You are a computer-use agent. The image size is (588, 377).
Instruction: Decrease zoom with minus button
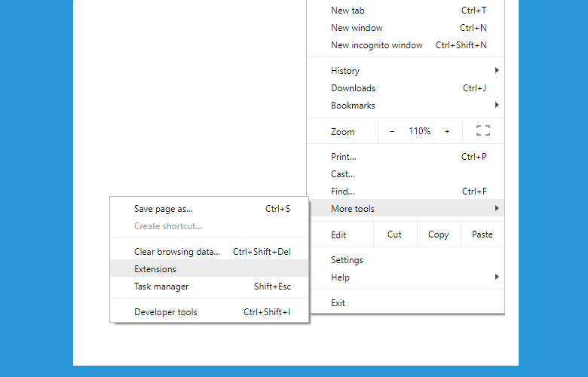pos(392,131)
